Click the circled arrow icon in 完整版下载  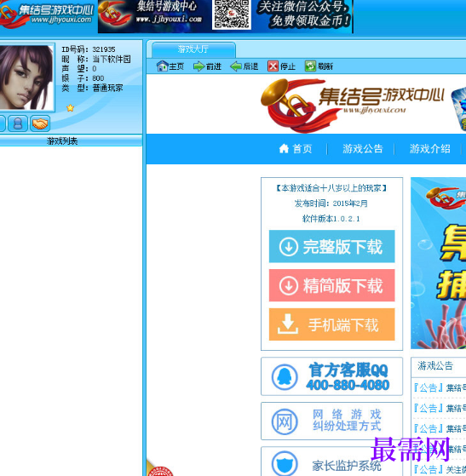(288, 246)
